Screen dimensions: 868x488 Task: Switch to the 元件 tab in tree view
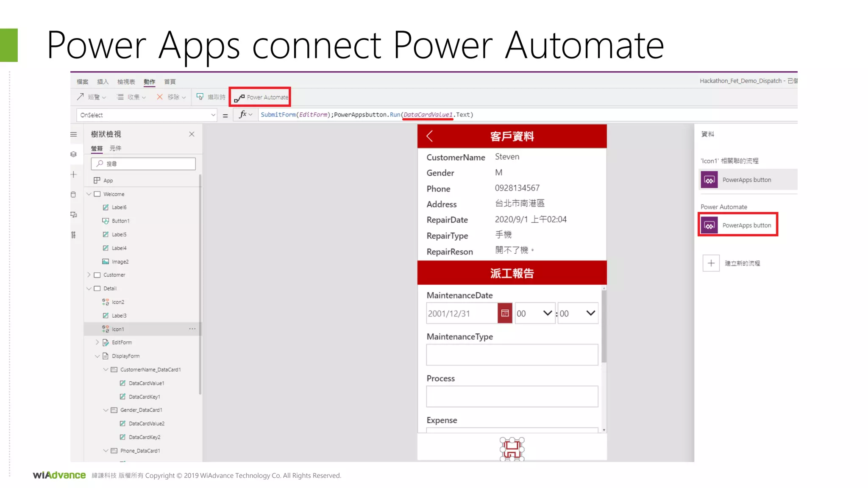pos(115,148)
